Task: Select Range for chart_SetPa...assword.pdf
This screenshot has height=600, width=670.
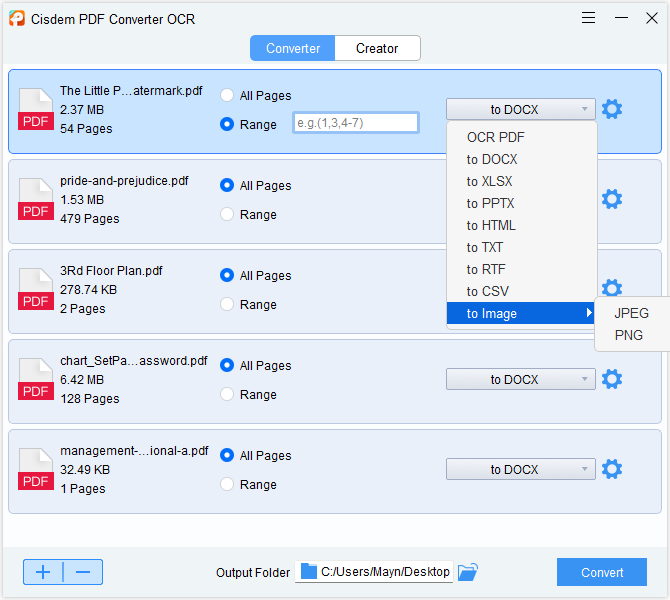Action: point(227,394)
